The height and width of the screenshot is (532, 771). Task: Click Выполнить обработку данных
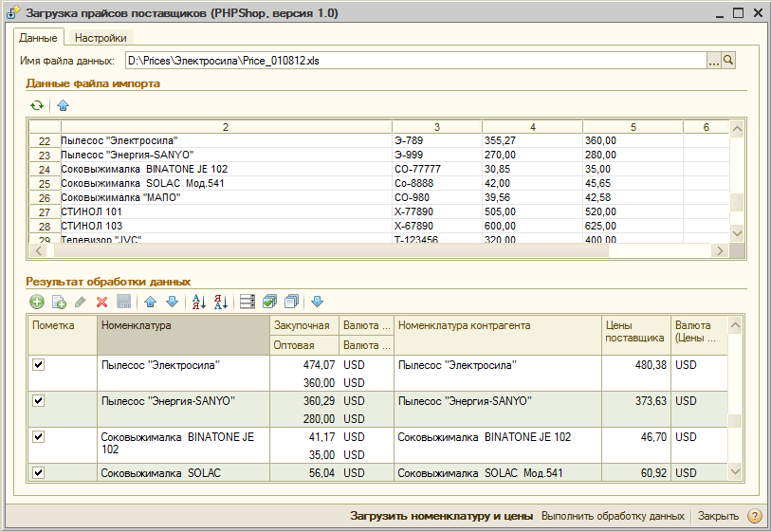click(613, 516)
